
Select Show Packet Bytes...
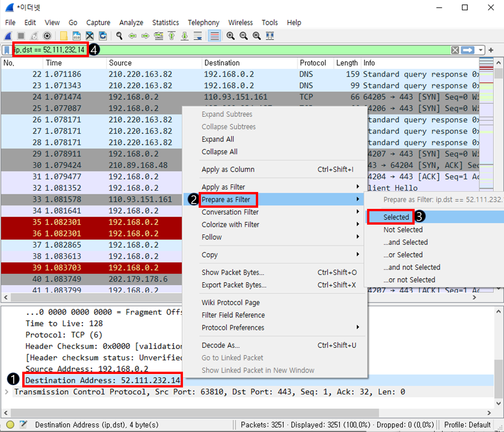[275, 272]
